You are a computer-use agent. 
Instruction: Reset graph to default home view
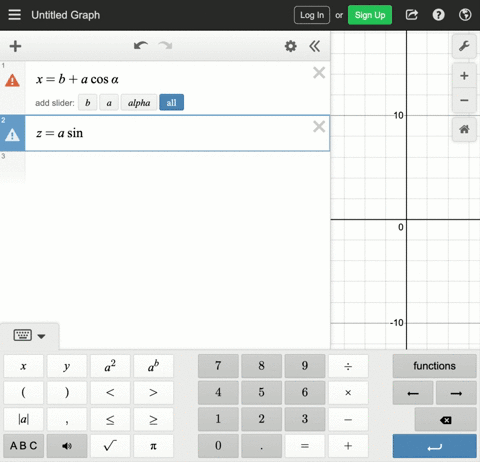pos(464,129)
